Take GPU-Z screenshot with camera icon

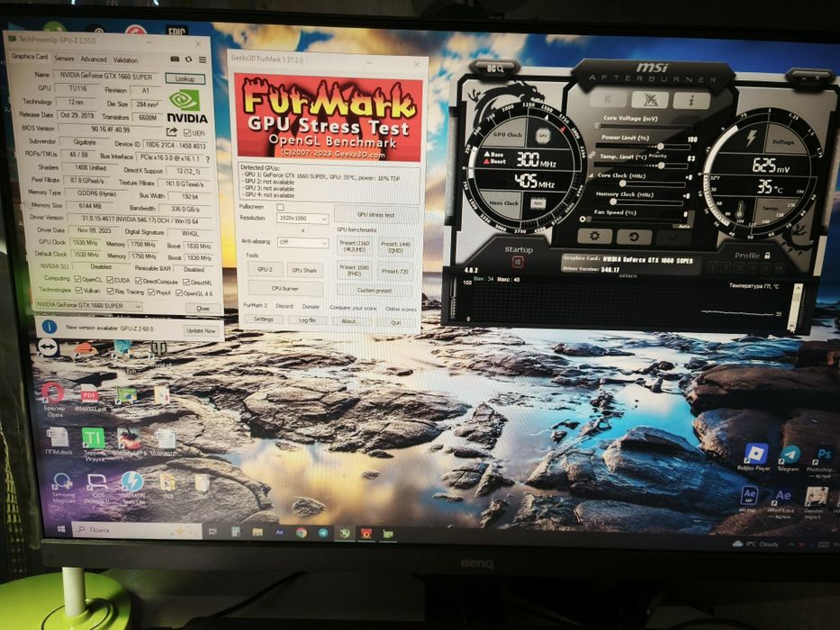click(175, 58)
